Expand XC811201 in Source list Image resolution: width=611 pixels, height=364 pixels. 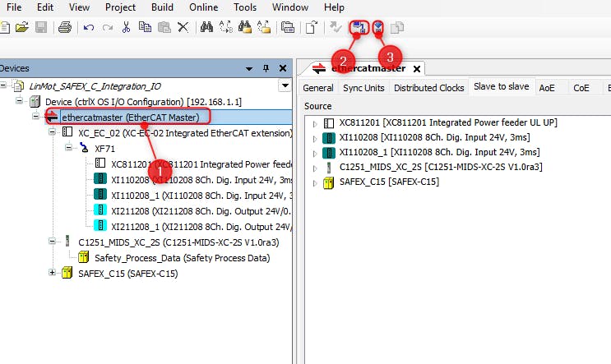coord(315,122)
